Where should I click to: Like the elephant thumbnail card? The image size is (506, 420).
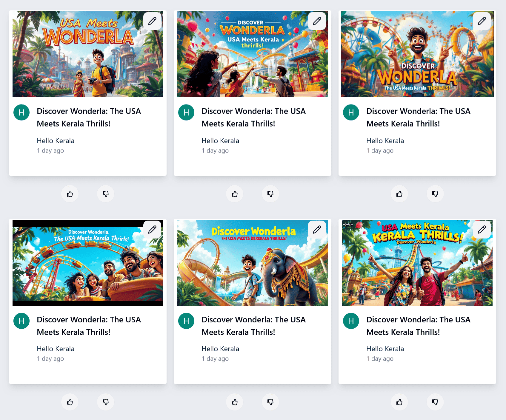235,402
